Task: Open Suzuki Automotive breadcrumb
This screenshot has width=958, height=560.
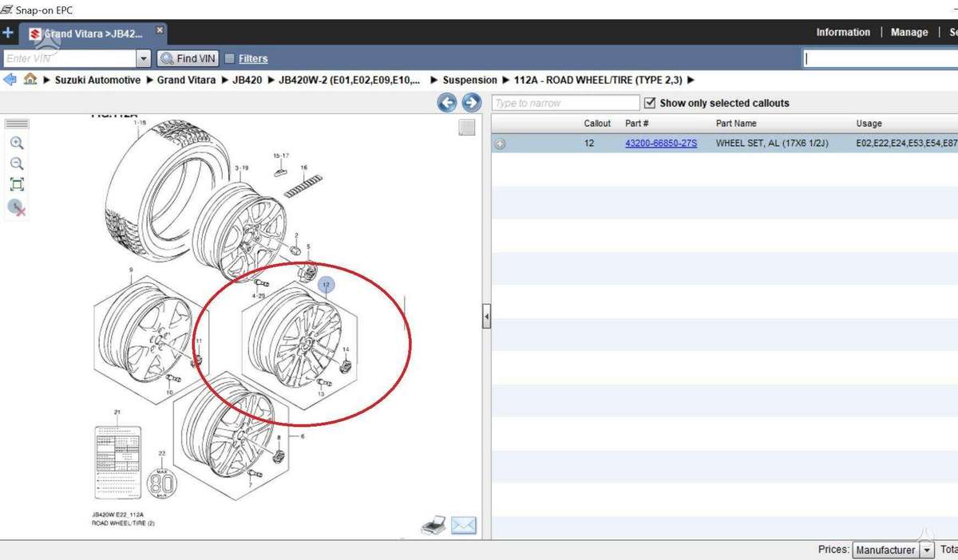Action: click(x=97, y=80)
